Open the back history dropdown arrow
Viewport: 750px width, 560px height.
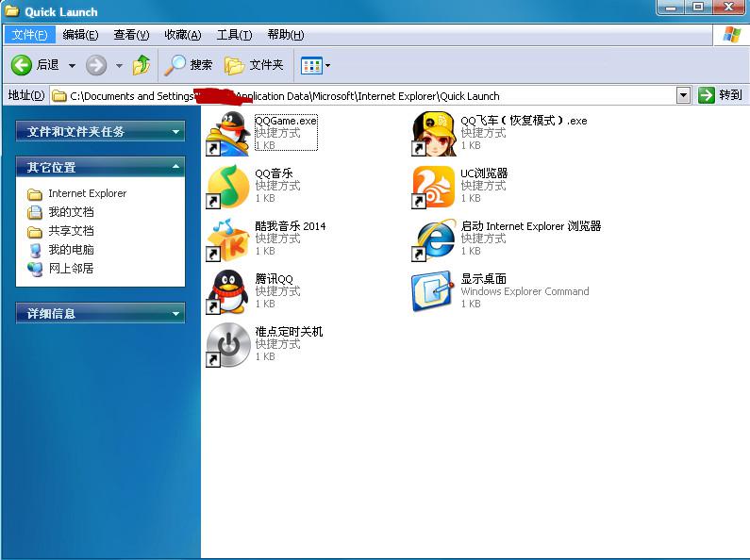72,65
